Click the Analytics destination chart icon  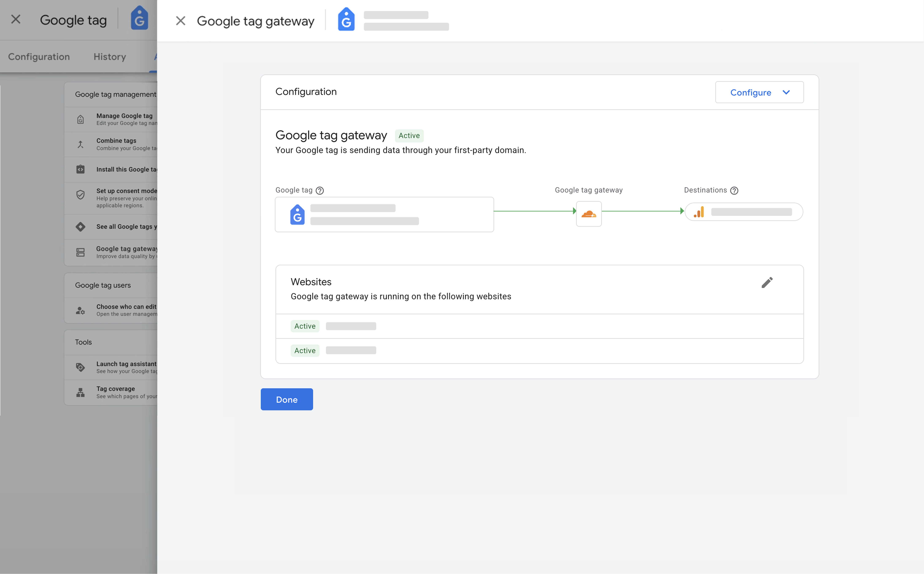pyautogui.click(x=699, y=212)
